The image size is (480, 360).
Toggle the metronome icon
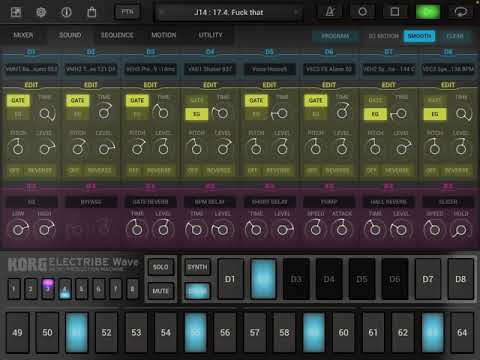click(330, 12)
